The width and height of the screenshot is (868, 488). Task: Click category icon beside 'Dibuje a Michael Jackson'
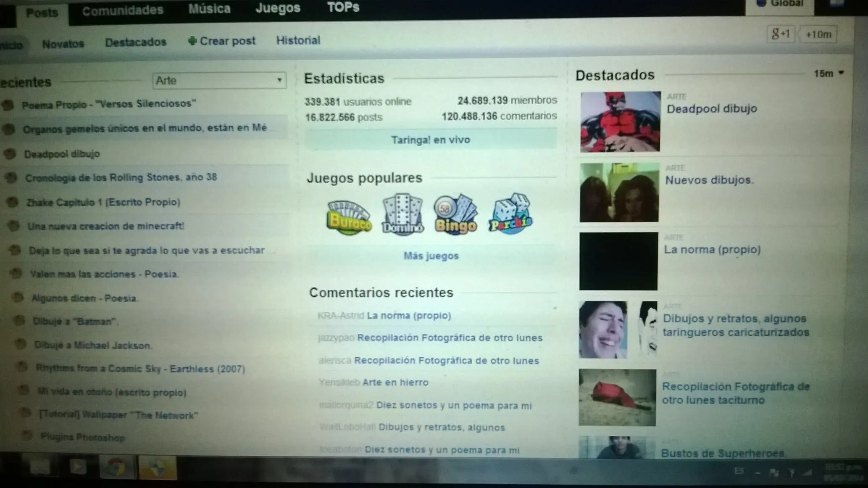tap(21, 345)
